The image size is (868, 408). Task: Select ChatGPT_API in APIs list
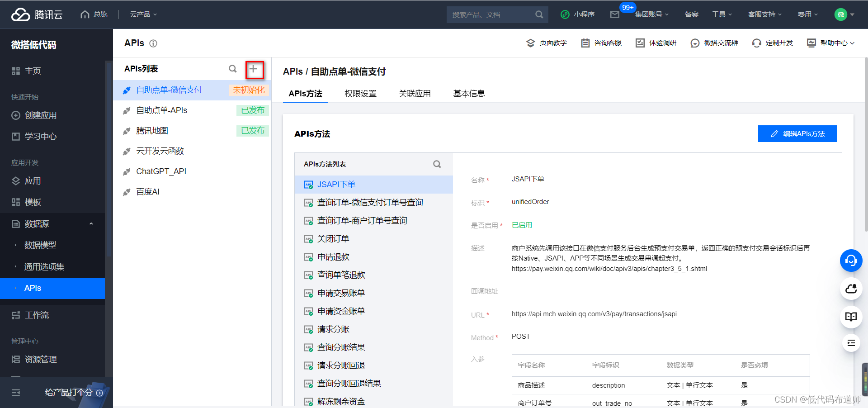(x=192, y=171)
